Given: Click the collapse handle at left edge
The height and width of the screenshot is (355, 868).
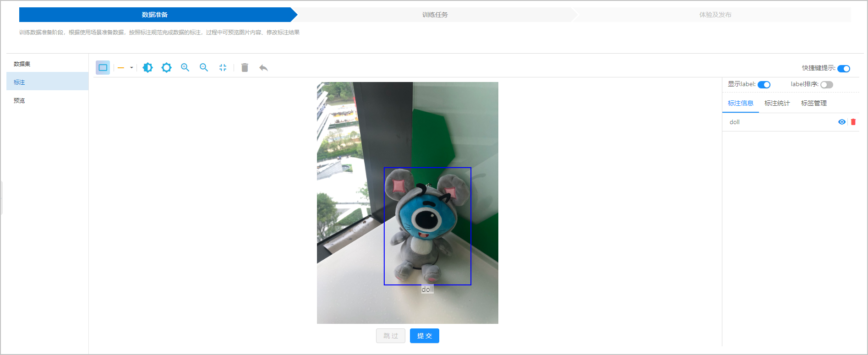Looking at the screenshot, I should [x=1, y=198].
